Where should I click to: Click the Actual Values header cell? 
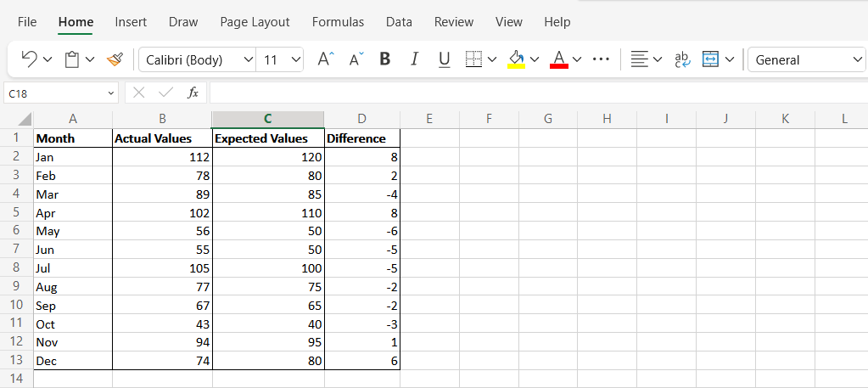[x=162, y=138]
